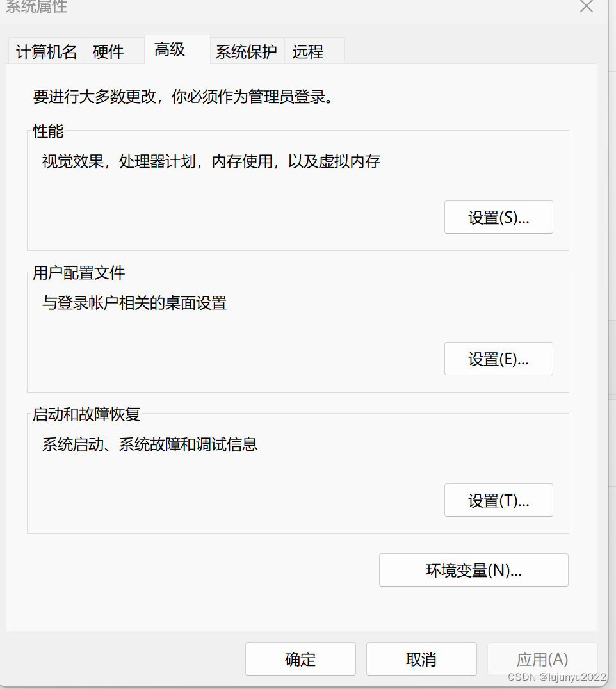Click 设置(T)... under 启动和故障恢复
The width and height of the screenshot is (616, 689).
pyautogui.click(x=498, y=500)
